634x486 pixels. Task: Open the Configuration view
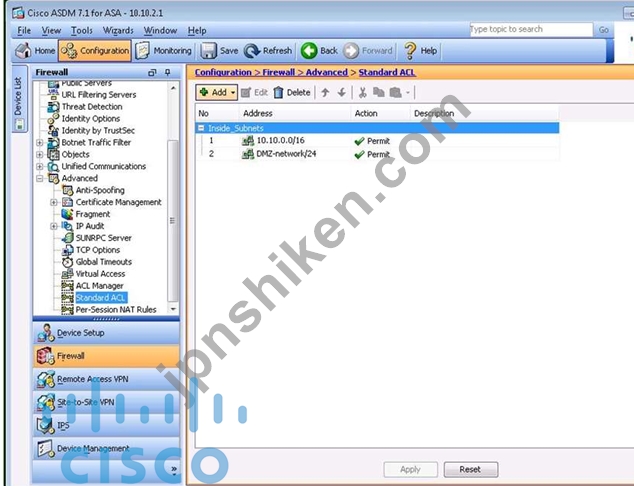(95, 51)
